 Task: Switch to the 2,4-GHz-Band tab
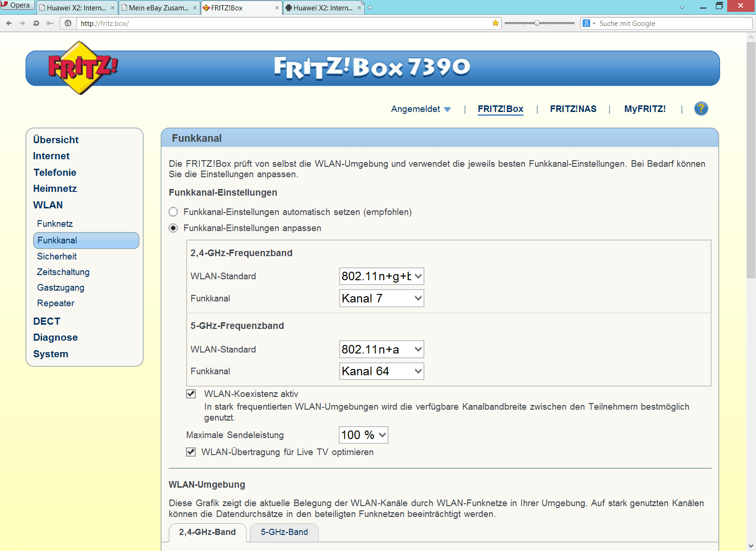pos(207,532)
